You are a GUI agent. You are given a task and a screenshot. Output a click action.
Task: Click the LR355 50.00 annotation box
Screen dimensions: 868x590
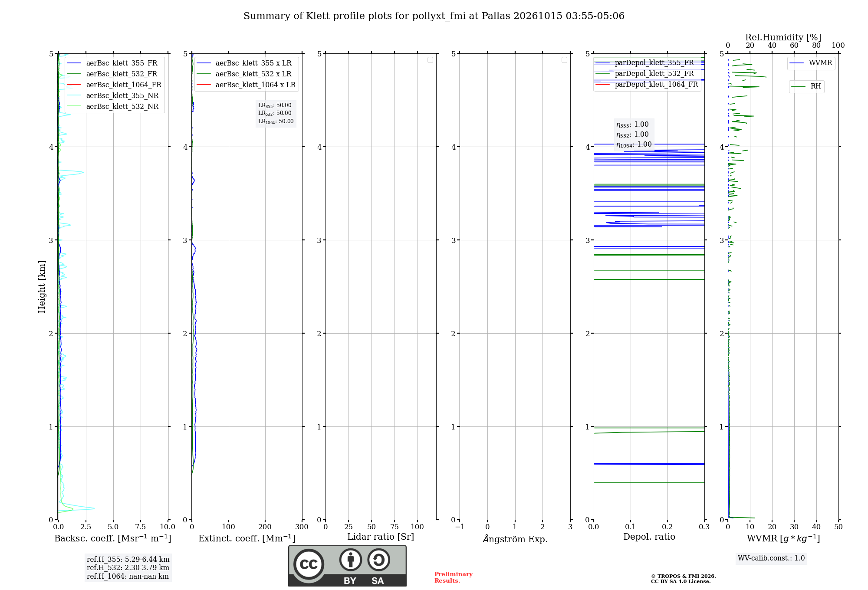pos(276,113)
